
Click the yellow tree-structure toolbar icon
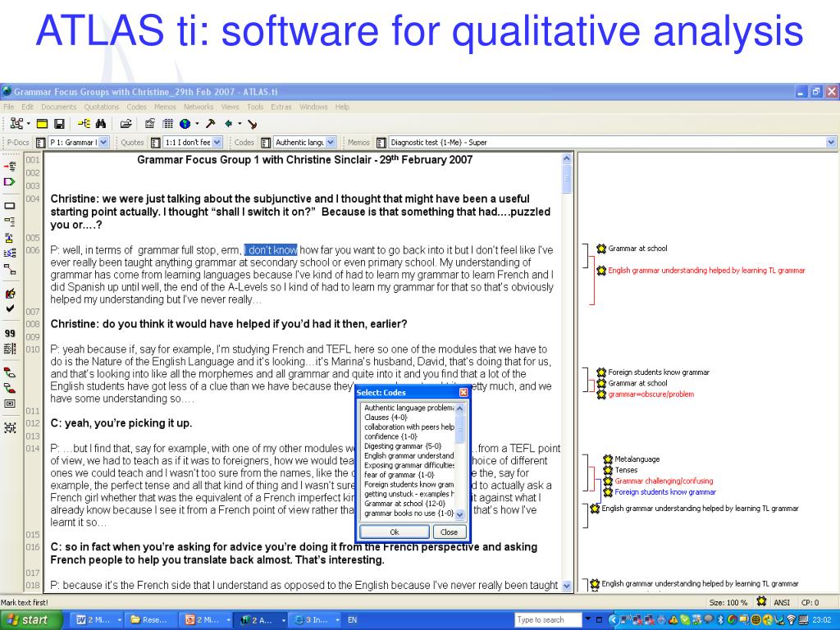tap(84, 124)
